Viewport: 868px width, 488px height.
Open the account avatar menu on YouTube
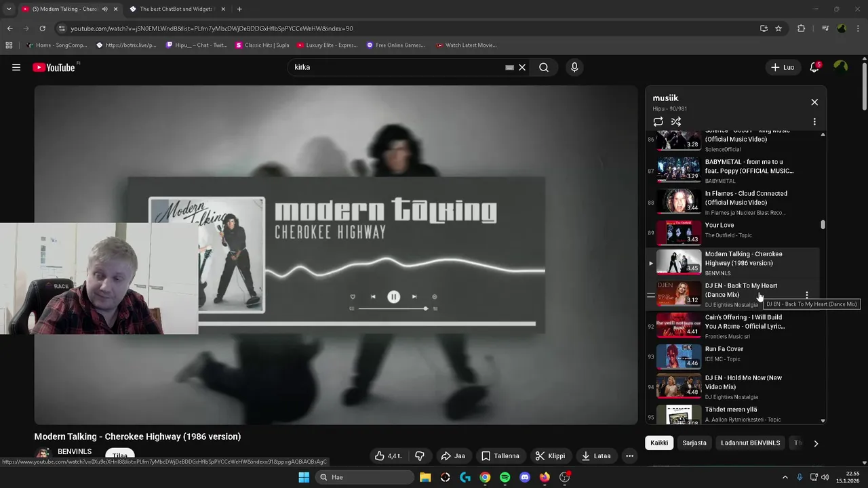click(841, 67)
